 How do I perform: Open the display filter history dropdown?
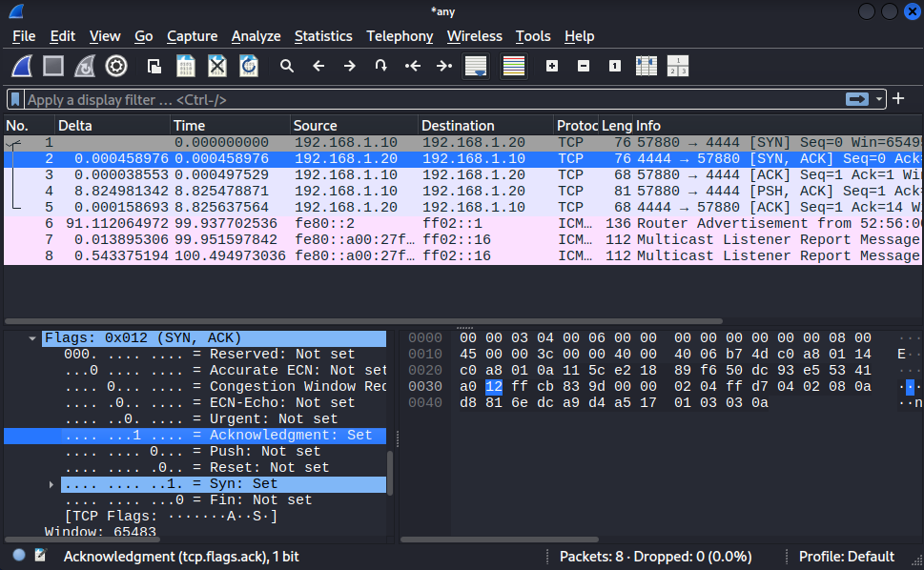point(878,99)
